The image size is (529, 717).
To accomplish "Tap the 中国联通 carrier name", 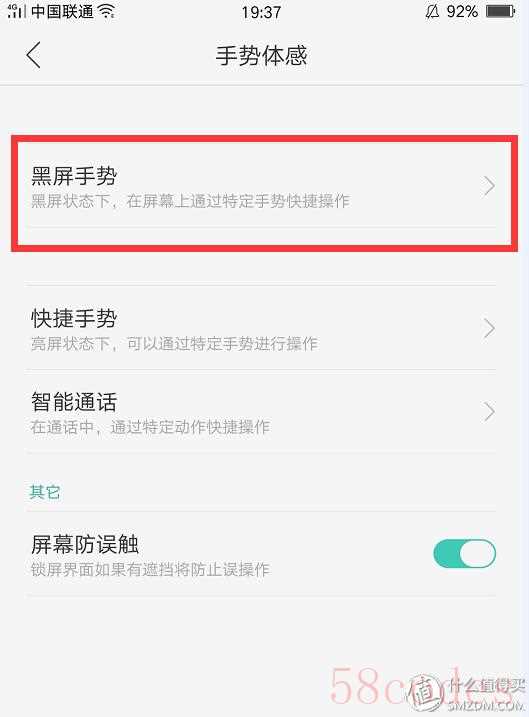I will [62, 11].
